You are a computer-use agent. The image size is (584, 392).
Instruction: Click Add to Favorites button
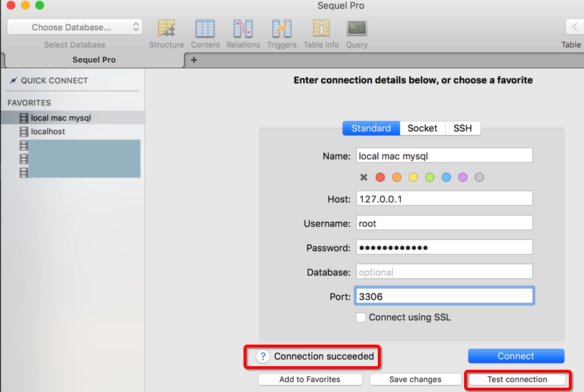click(310, 379)
